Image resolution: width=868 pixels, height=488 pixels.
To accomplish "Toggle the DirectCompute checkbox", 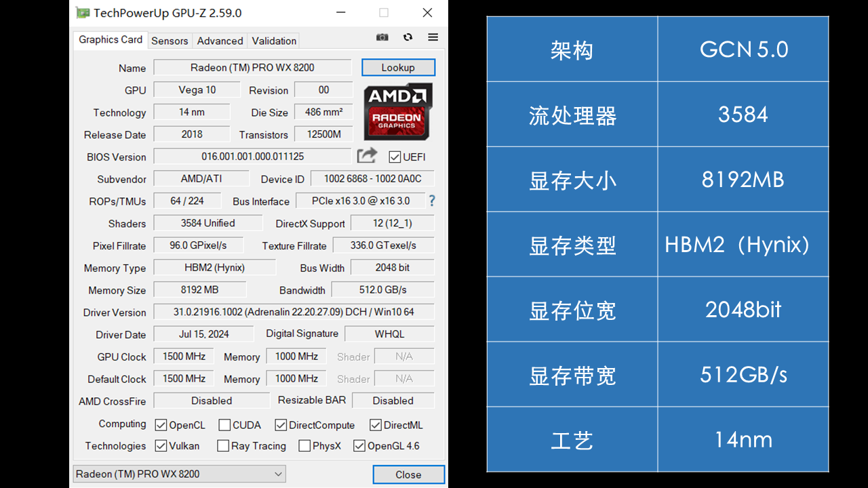I will click(281, 425).
